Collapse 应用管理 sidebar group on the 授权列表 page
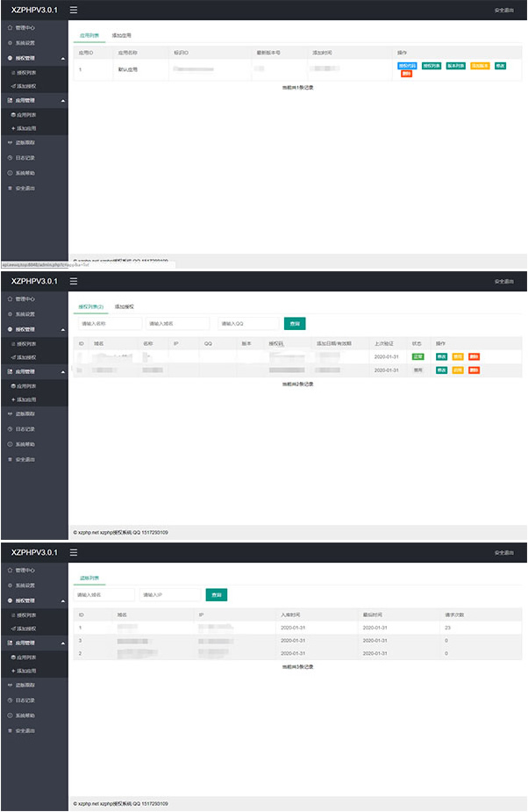This screenshot has width=528, height=812. pos(62,372)
